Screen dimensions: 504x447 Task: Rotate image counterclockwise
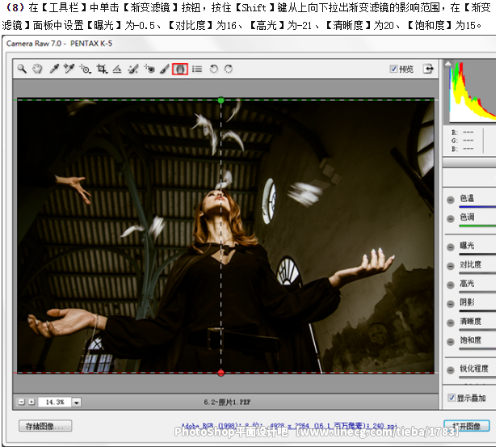click(x=213, y=69)
